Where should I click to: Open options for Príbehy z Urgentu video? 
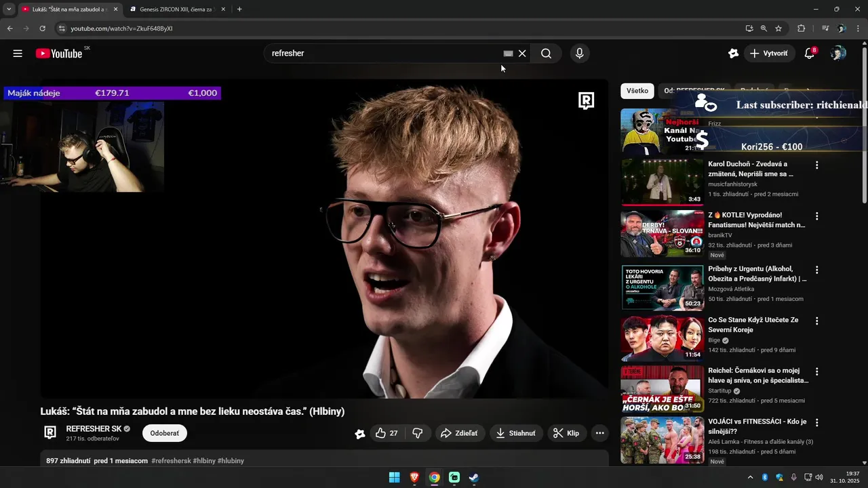(x=817, y=270)
